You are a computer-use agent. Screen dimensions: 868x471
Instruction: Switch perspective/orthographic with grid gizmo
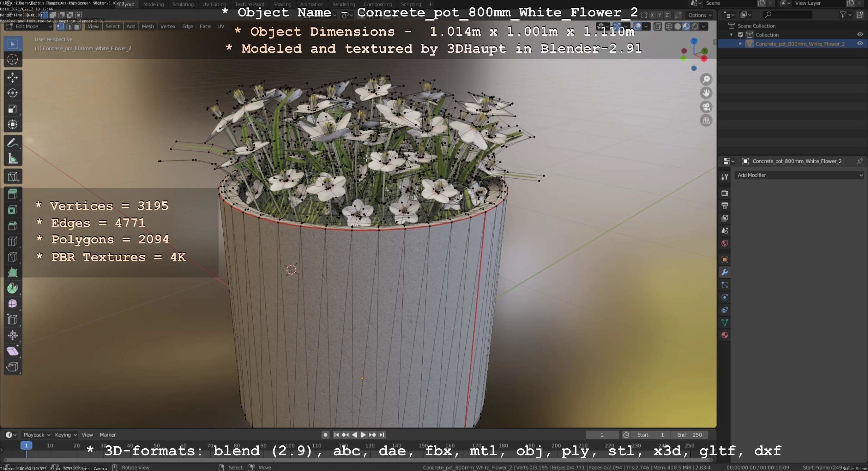coord(706,121)
